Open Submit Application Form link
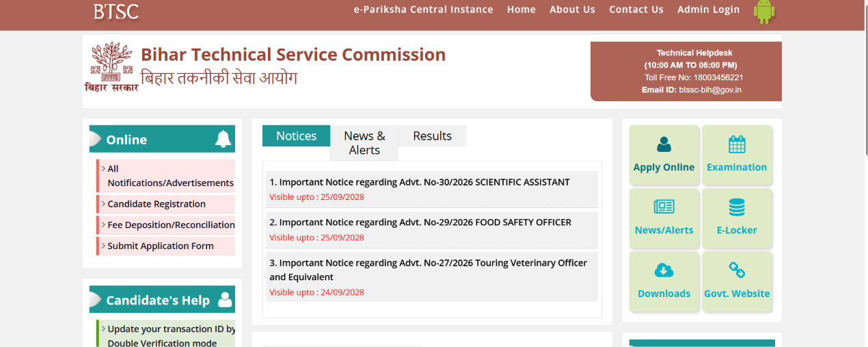This screenshot has height=347, width=868. pyautogui.click(x=161, y=246)
